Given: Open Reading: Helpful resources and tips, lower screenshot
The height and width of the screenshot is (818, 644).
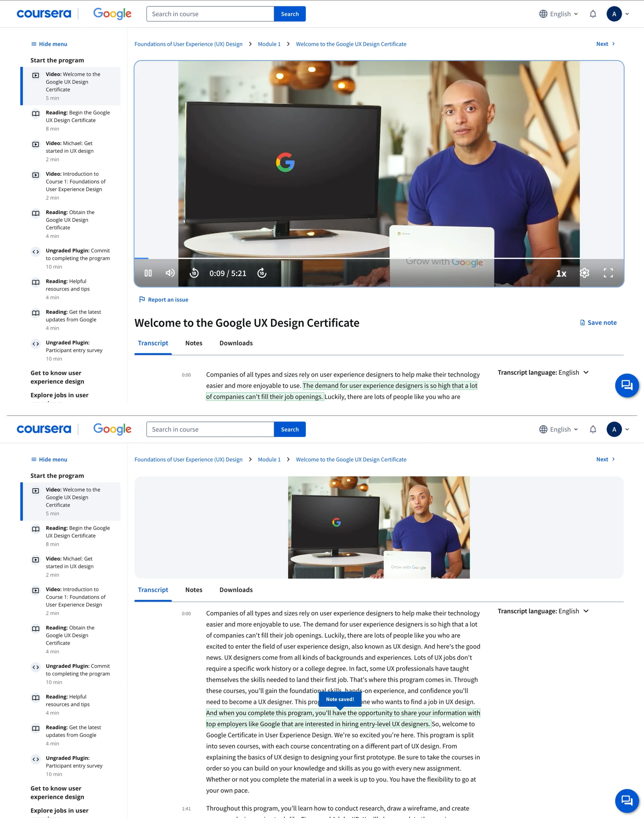Looking at the screenshot, I should pyautogui.click(x=71, y=704).
